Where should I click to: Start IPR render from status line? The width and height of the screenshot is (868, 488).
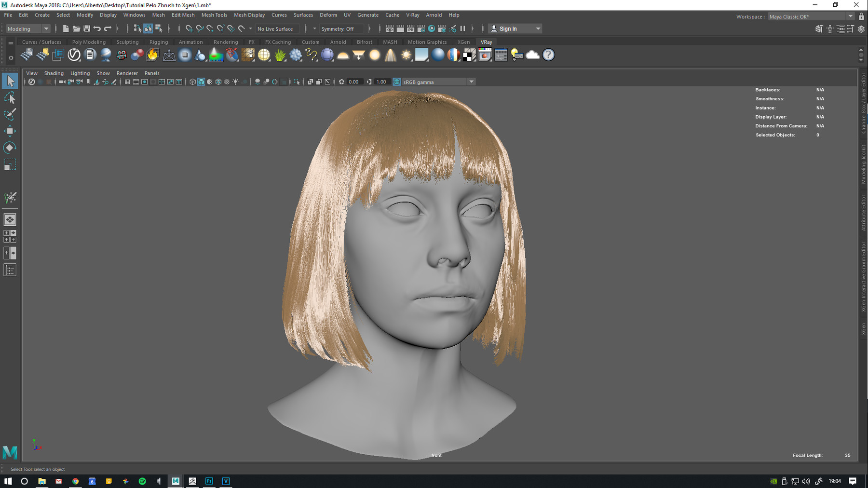[410, 29]
